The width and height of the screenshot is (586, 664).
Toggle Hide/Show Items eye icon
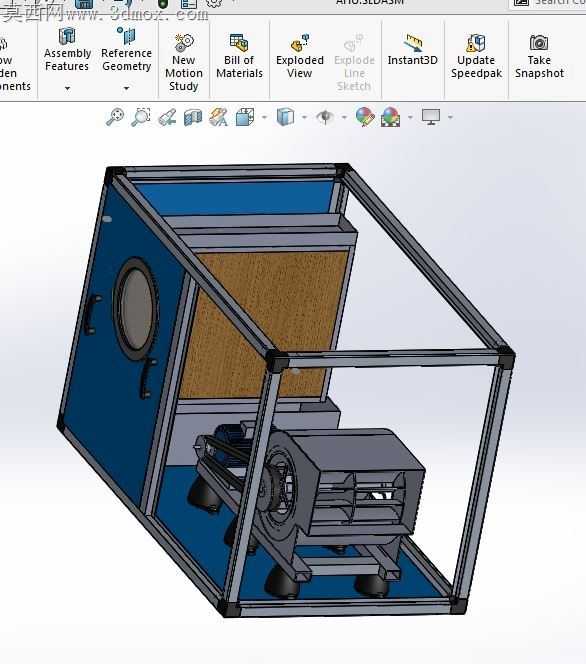point(325,117)
